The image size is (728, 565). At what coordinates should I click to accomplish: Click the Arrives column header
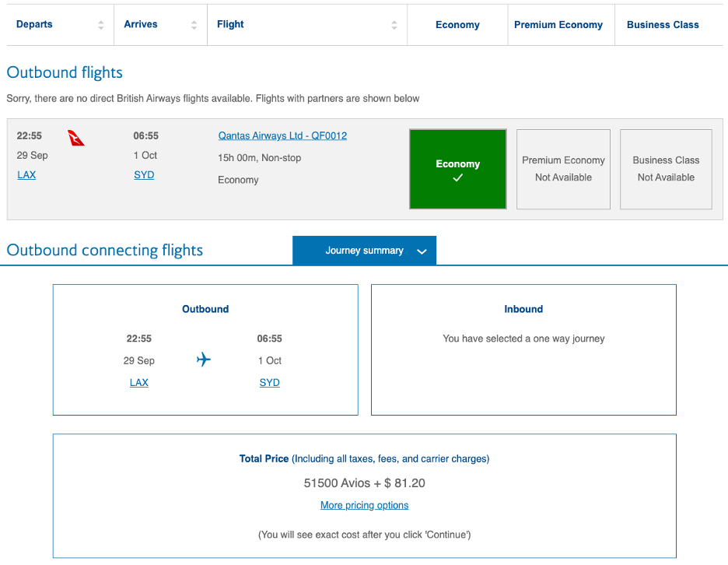point(141,24)
